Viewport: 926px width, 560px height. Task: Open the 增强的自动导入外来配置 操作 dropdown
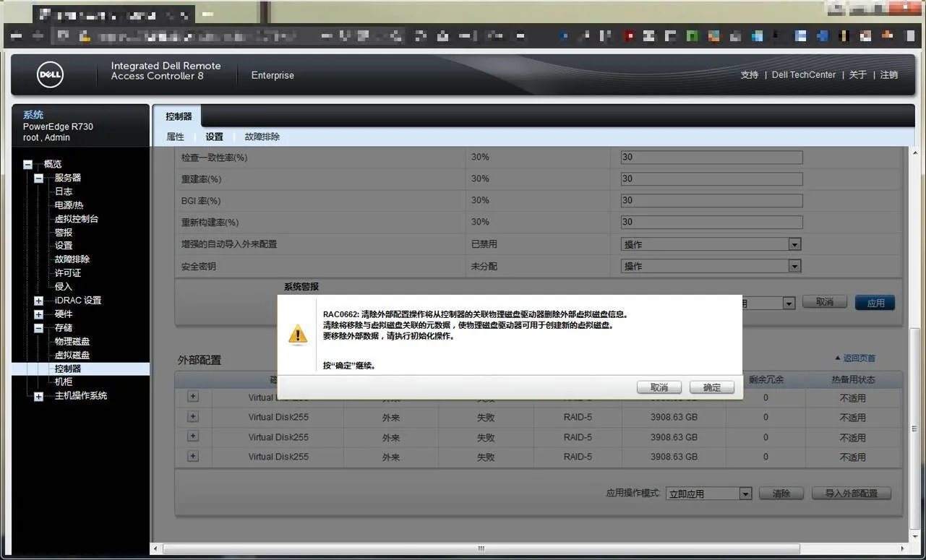(x=711, y=244)
